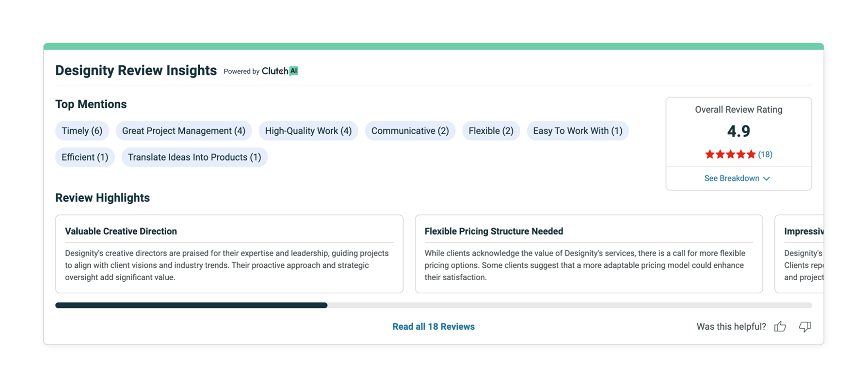
Task: Click the Review Highlights heading
Action: coord(103,198)
